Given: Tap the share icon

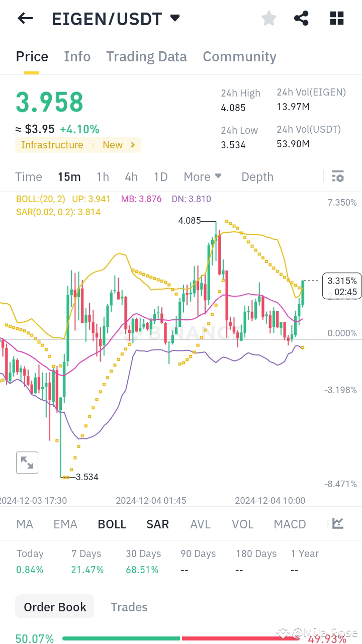Looking at the screenshot, I should [301, 18].
